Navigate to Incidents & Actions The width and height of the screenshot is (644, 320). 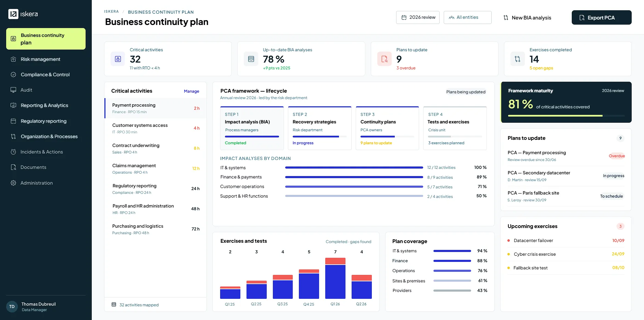tap(46, 152)
